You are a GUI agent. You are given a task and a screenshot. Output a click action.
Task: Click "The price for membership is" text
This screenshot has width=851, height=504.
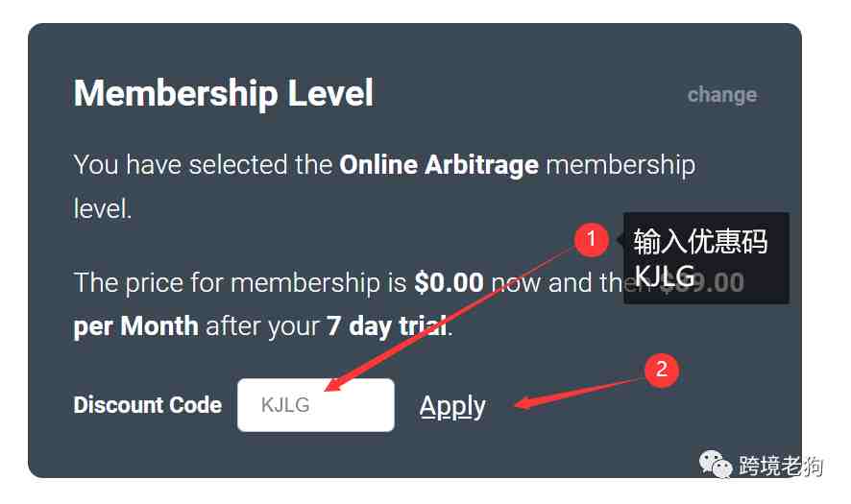point(240,282)
